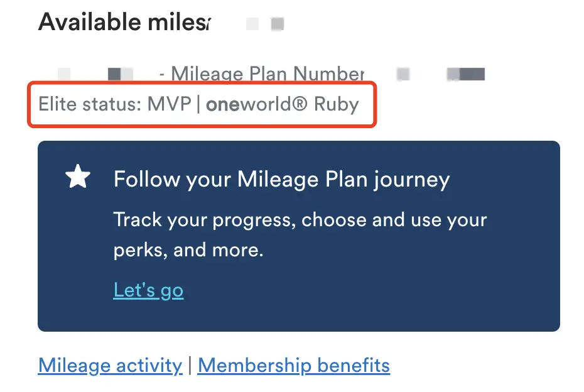Viewport: 584px width, 392px height.
Task: Open the Membership benefits link
Action: (x=294, y=365)
